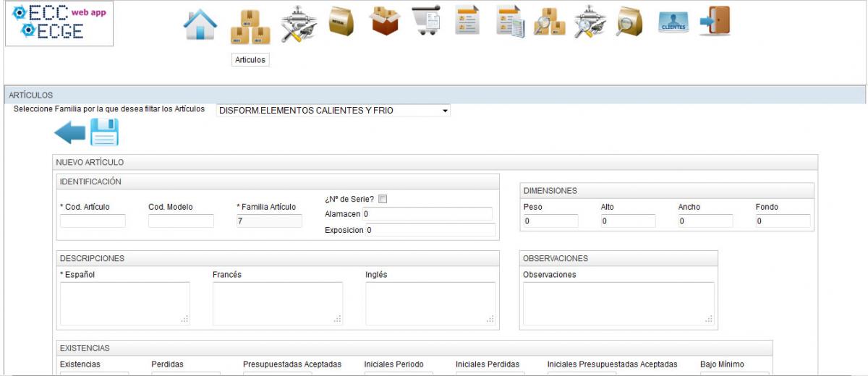Click the NUEVO ARTÍCULO panel title
Image resolution: width=868 pixels, height=376 pixels.
[x=90, y=162]
